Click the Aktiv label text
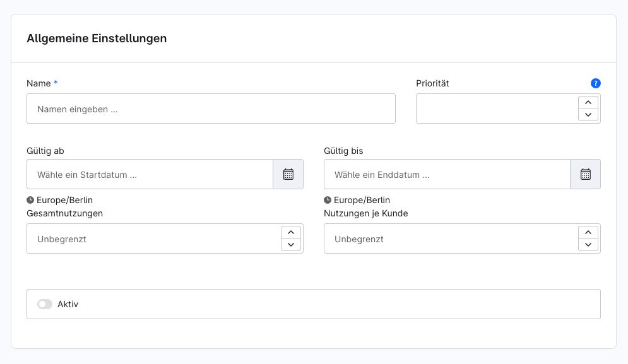Viewport: 628px width, 364px height. 68,304
